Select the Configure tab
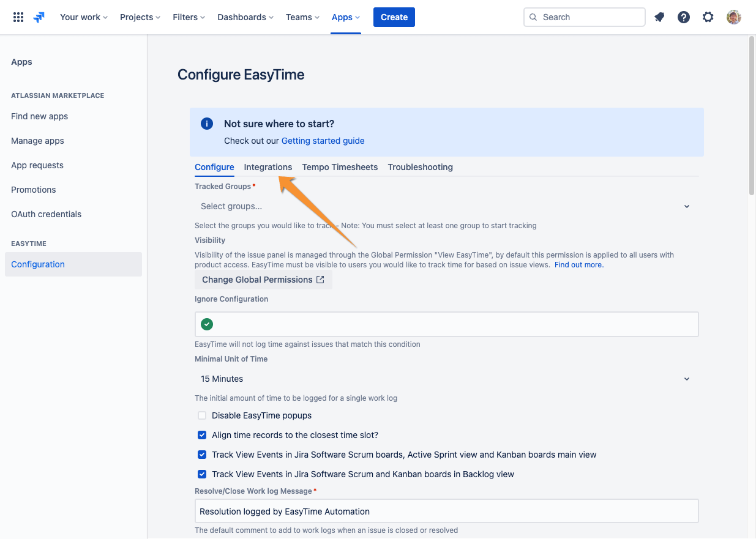This screenshot has width=756, height=539. click(x=214, y=167)
